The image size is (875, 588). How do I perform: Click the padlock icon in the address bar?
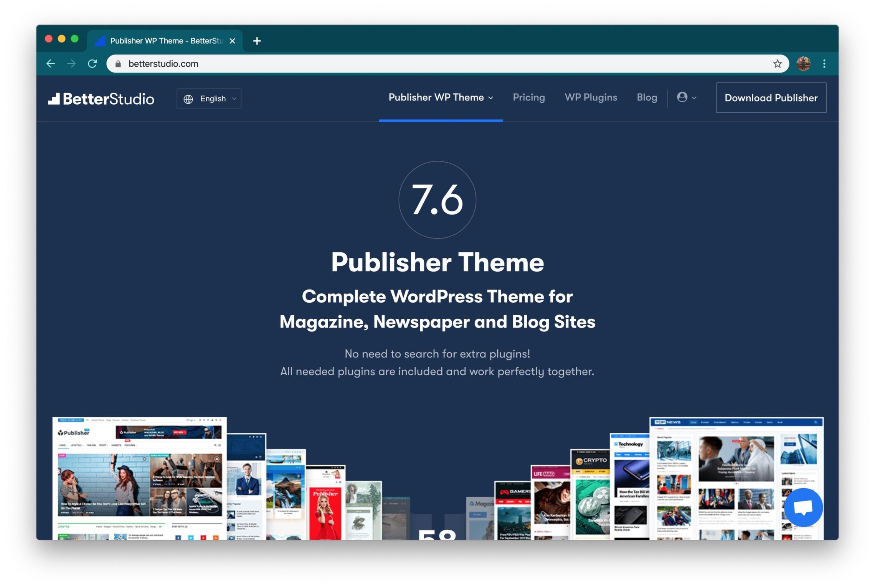pyautogui.click(x=118, y=64)
